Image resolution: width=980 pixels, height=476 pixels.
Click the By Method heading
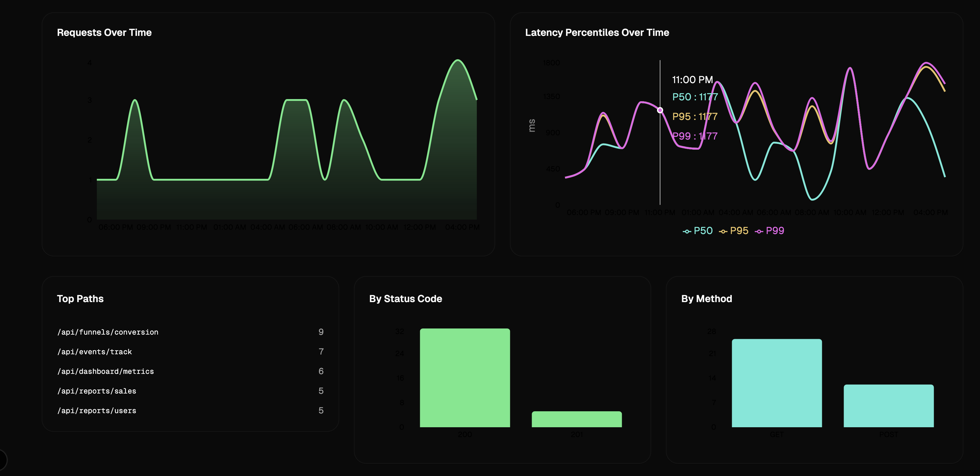click(706, 298)
